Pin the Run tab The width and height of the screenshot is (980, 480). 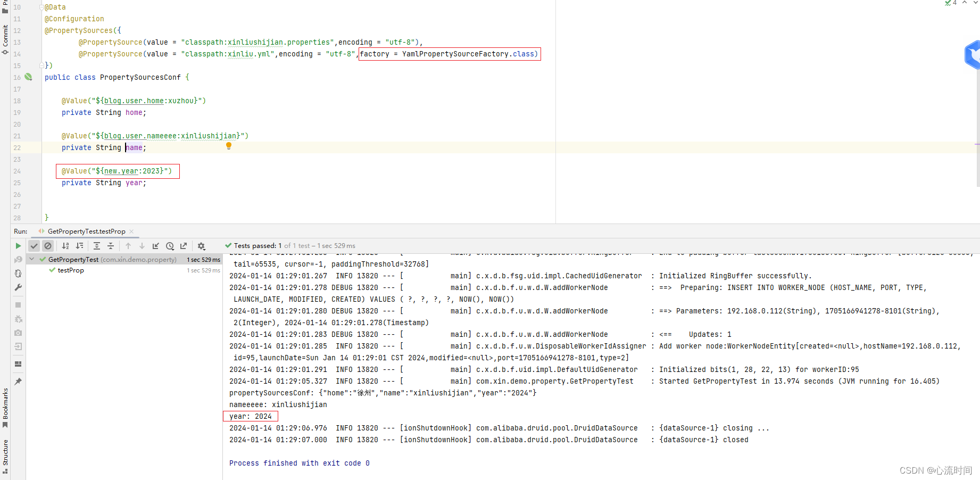pyautogui.click(x=18, y=382)
